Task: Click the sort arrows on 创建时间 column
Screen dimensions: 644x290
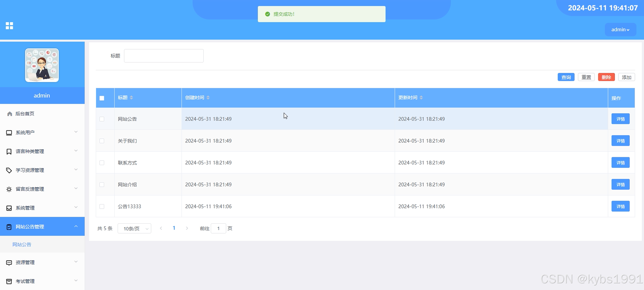Action: 208,97
